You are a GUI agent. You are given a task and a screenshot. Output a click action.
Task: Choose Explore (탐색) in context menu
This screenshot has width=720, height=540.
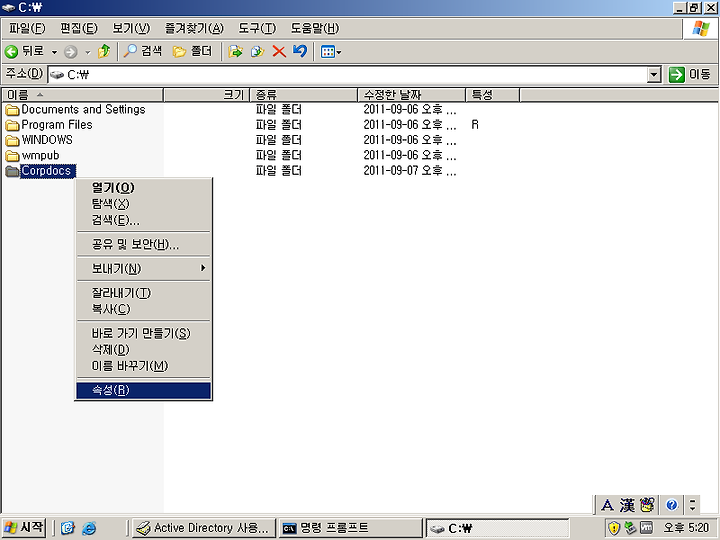pyautogui.click(x=143, y=204)
